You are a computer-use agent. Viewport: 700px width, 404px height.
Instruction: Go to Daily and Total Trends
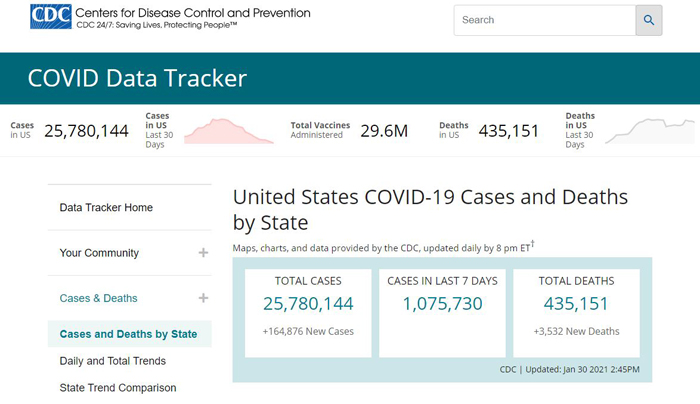click(x=112, y=361)
